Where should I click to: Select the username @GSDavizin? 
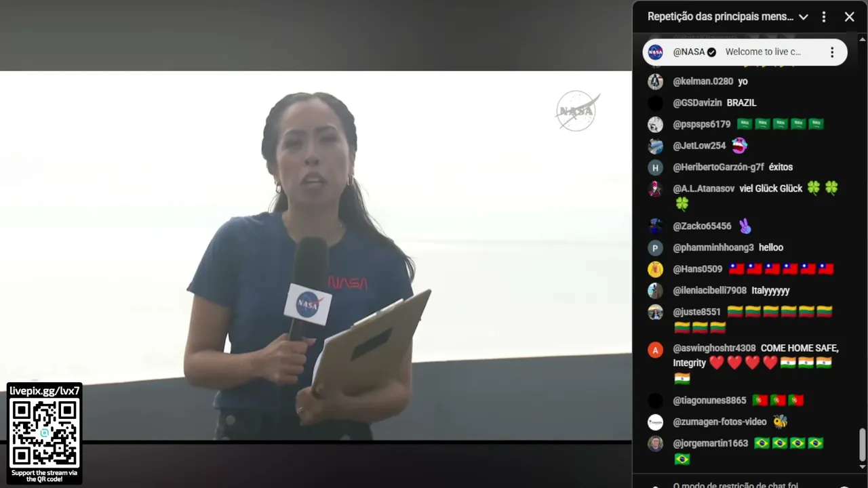click(x=697, y=103)
